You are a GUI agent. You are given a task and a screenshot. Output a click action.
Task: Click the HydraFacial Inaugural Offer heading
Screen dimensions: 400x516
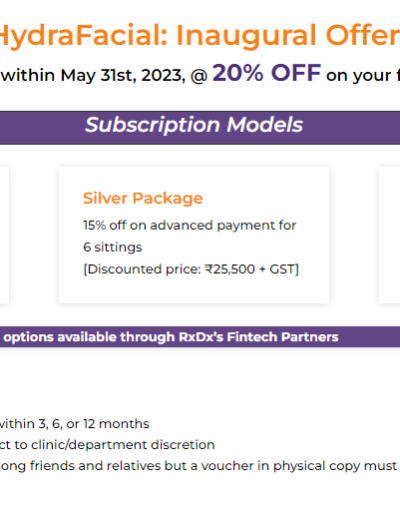pyautogui.click(x=200, y=36)
